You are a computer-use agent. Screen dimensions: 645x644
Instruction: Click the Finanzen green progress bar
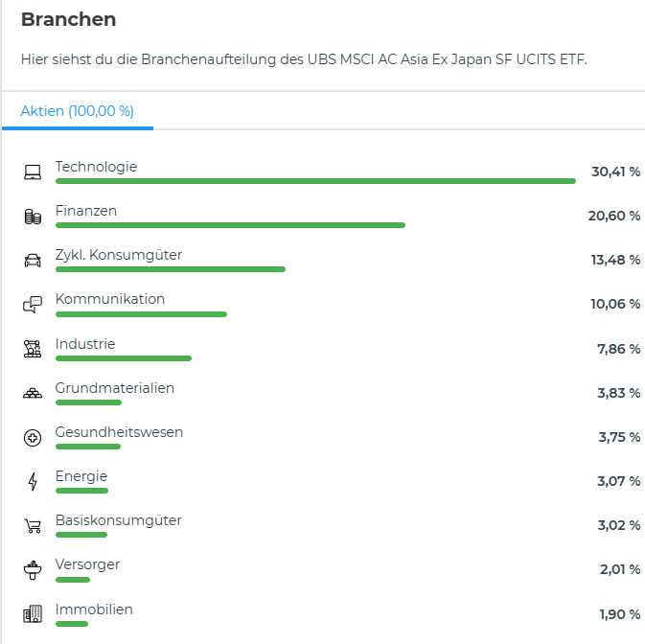click(x=230, y=225)
